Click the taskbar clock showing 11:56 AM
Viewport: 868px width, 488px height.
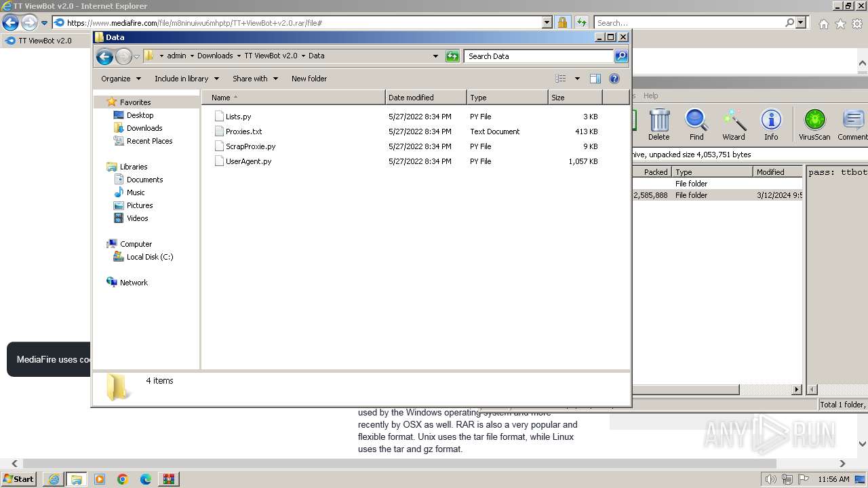833,479
